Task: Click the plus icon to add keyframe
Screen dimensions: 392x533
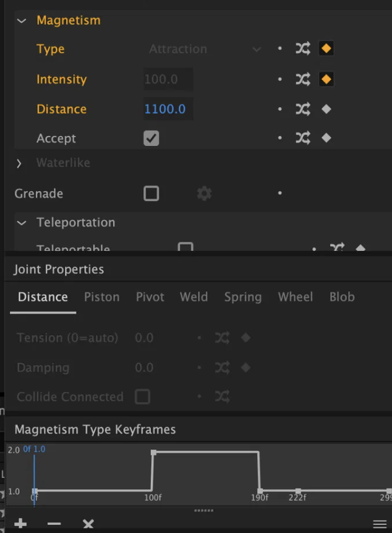Action: click(x=20, y=524)
